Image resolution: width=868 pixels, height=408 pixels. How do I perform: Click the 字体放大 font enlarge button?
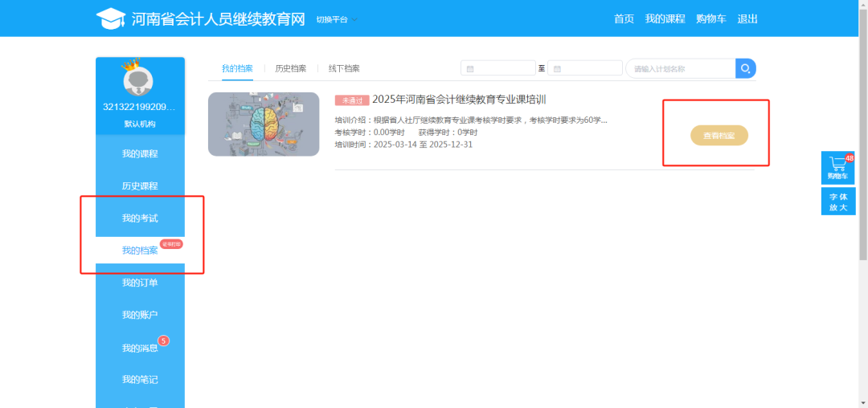[x=837, y=202]
